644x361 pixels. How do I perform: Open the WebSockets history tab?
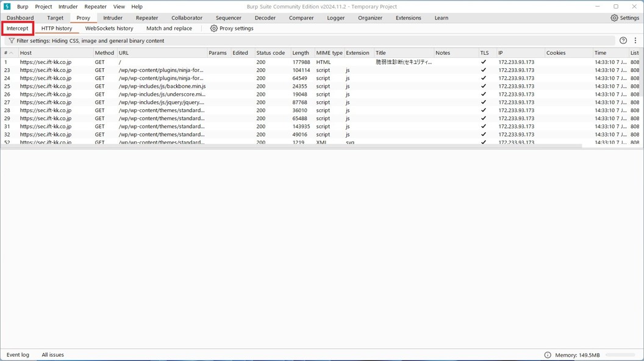tap(109, 29)
